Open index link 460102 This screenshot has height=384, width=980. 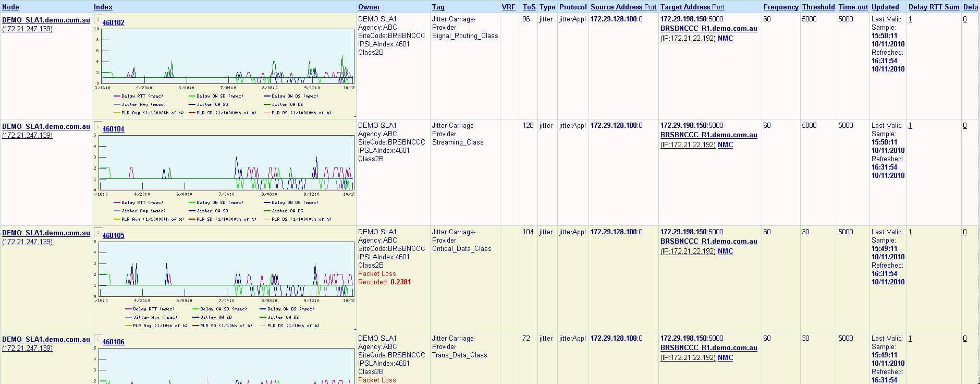pyautogui.click(x=114, y=22)
